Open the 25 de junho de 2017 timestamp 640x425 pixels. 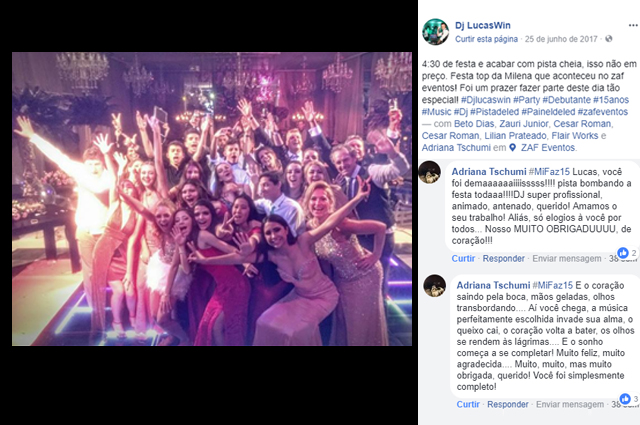561,39
